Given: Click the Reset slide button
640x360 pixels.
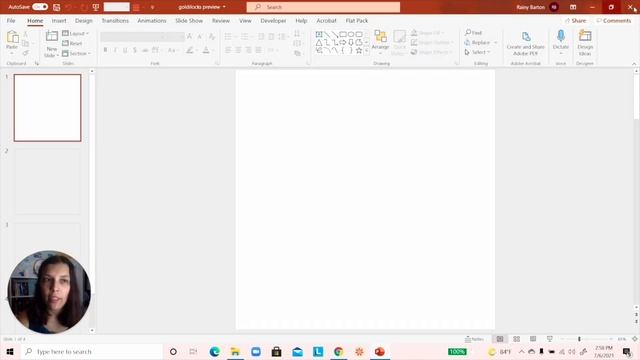Looking at the screenshot, I should [x=72, y=43].
